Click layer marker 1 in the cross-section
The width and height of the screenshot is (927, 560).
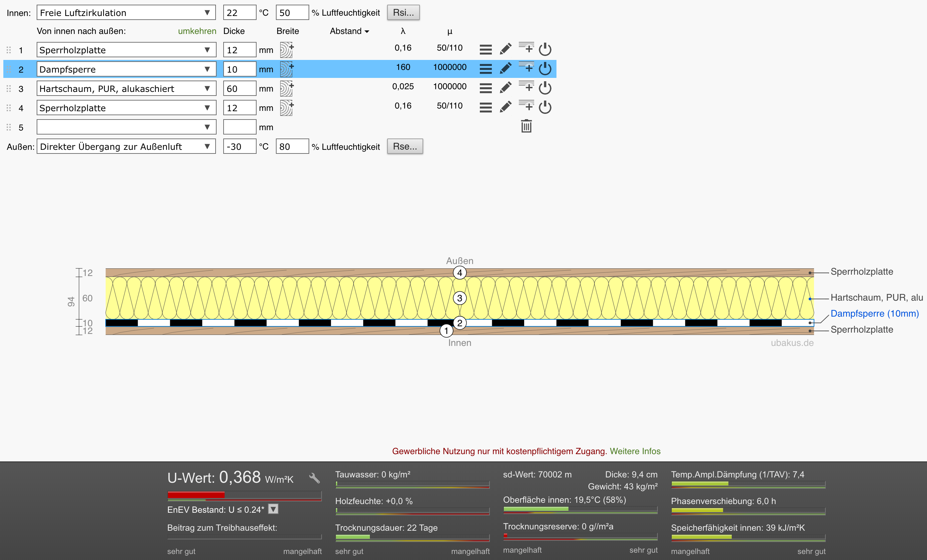click(446, 331)
